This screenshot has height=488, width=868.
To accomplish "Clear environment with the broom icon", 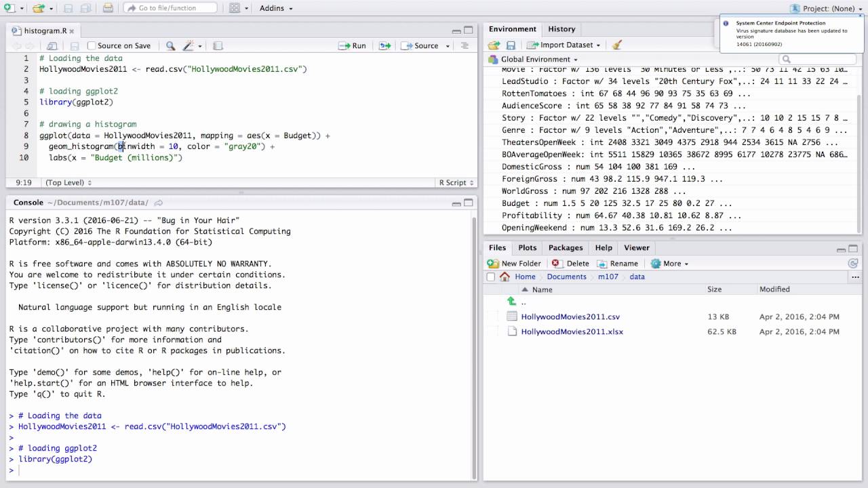I will tap(616, 45).
